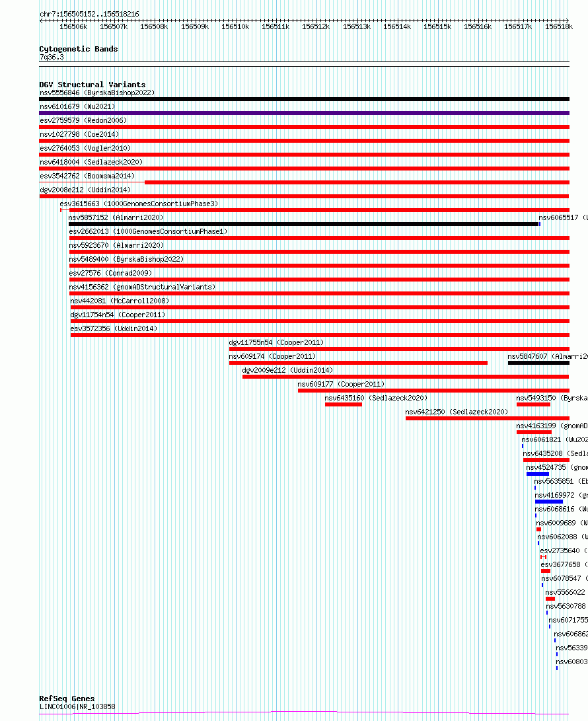Select nsv5857152 (Almarri2020) label

[116, 217]
